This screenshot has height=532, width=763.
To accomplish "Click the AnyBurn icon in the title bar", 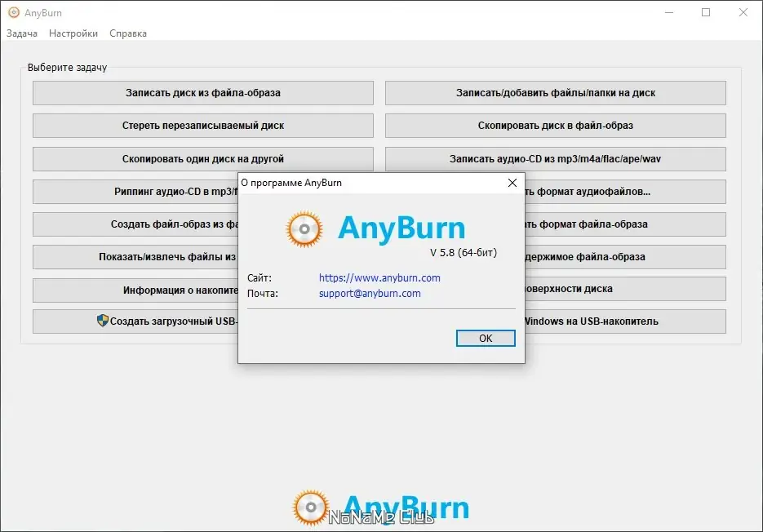I will (14, 13).
